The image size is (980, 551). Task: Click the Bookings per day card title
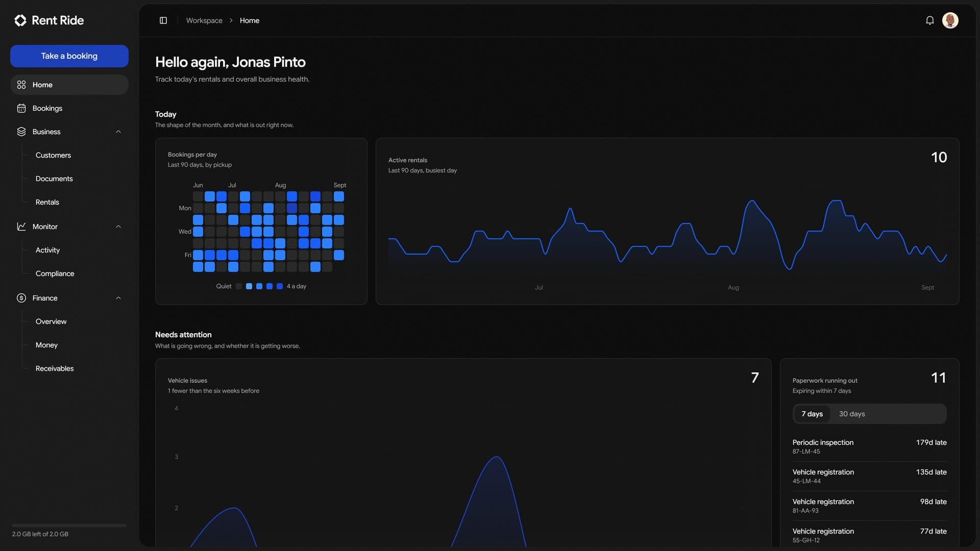(192, 155)
